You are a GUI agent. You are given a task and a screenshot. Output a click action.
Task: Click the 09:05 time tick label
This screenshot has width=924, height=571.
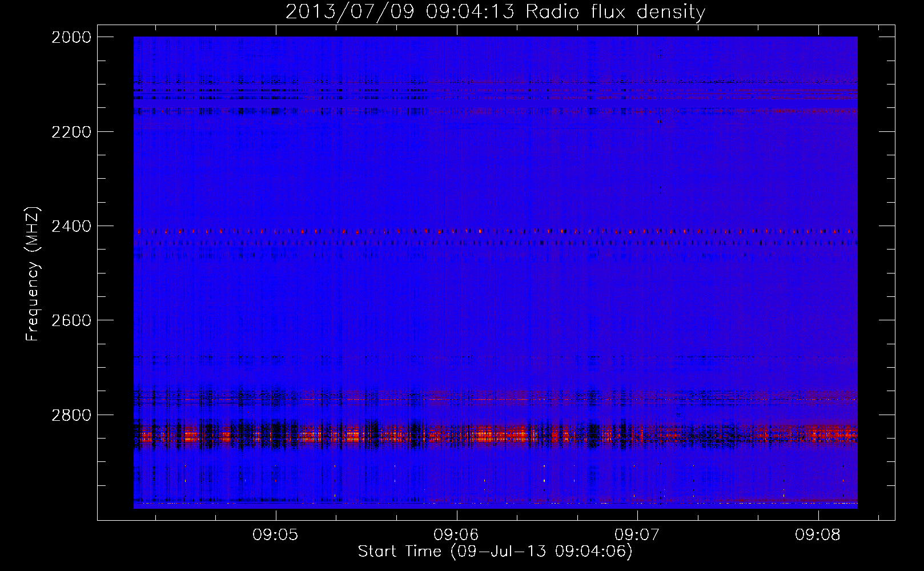point(275,535)
